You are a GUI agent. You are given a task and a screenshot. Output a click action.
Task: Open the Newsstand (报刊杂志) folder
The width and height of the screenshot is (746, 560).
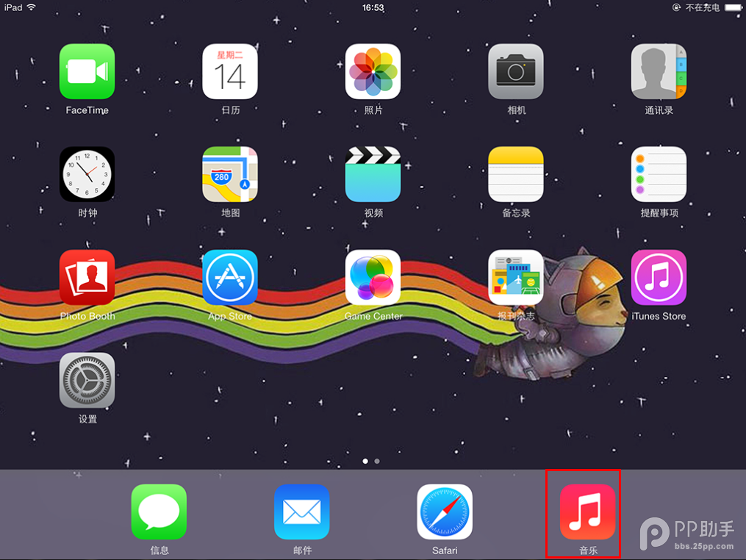pos(516,277)
